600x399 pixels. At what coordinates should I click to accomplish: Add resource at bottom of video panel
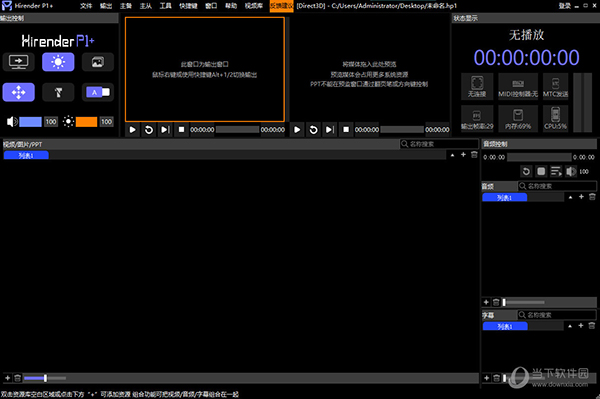point(7,378)
